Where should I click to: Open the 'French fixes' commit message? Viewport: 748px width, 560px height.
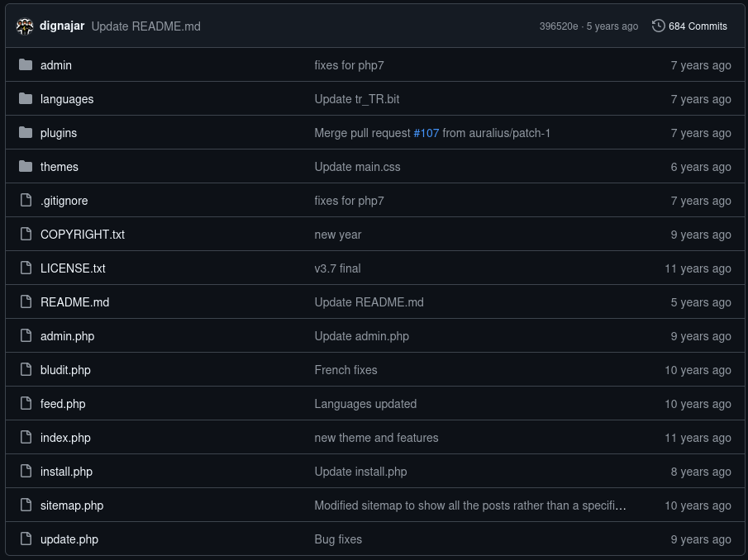click(x=345, y=370)
